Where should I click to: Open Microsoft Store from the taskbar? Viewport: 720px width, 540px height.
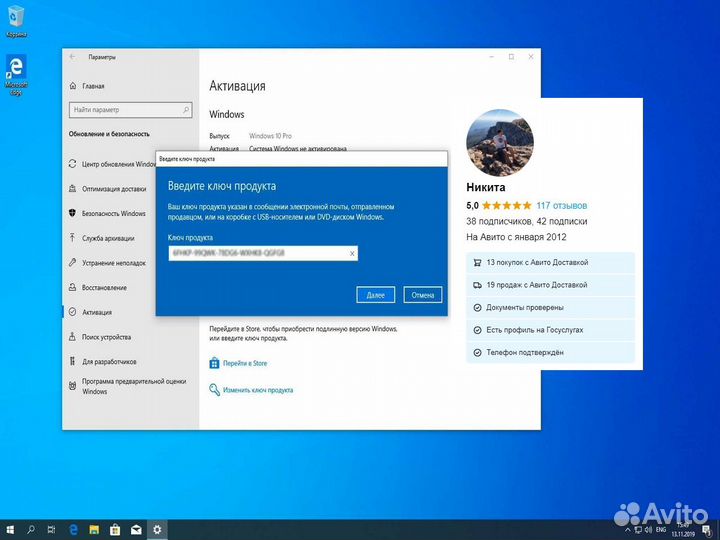pos(115,530)
